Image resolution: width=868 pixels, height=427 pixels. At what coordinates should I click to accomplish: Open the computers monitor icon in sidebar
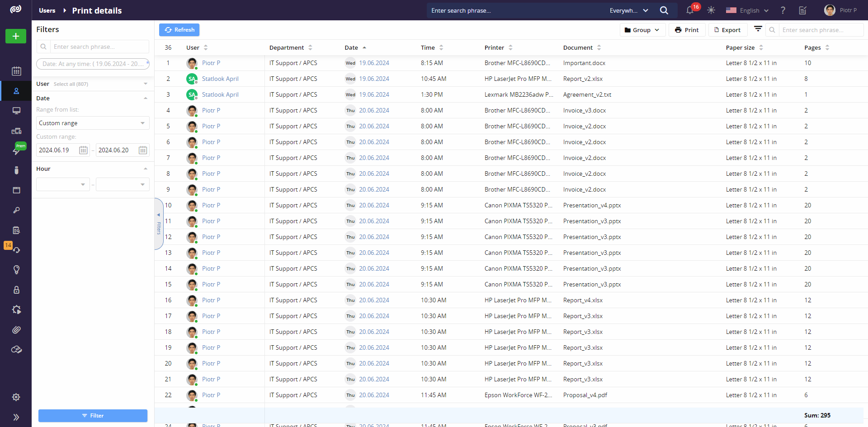16,111
